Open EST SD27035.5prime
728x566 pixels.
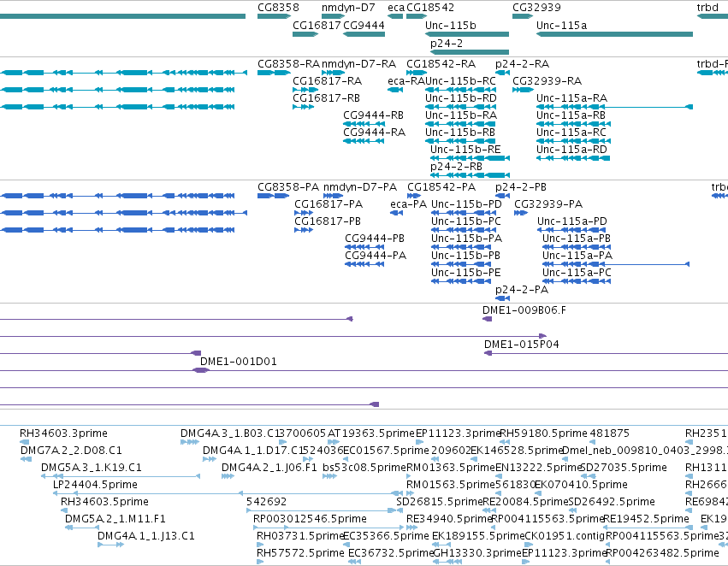pyautogui.click(x=624, y=468)
